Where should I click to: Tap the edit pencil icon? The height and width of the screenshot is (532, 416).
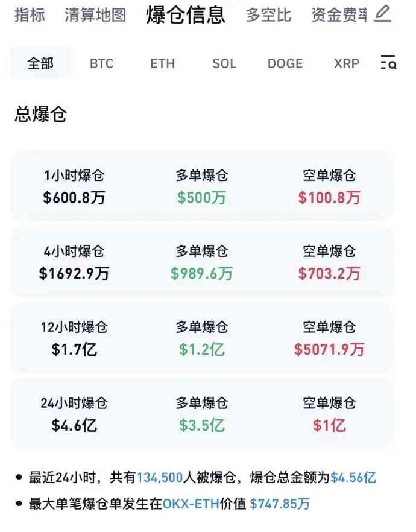tap(382, 14)
